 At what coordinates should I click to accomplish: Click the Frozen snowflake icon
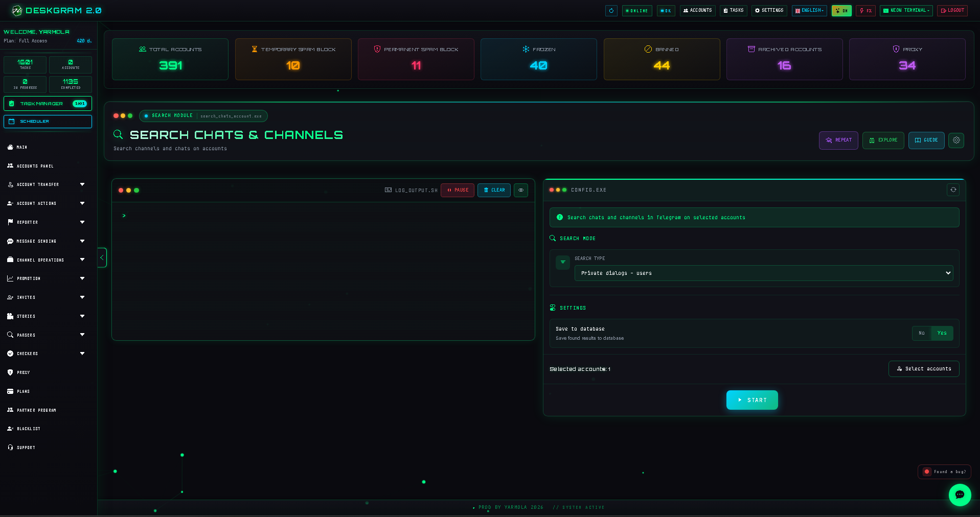point(526,49)
